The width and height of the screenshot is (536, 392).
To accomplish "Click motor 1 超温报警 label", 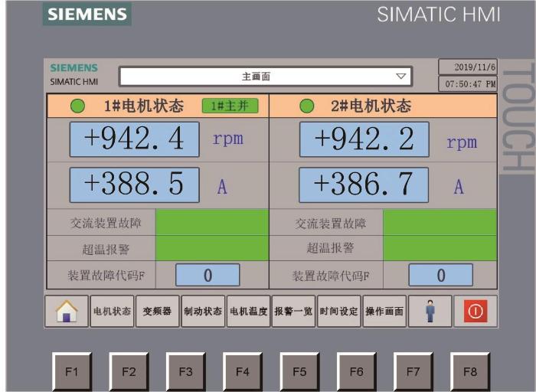I will click(106, 249).
